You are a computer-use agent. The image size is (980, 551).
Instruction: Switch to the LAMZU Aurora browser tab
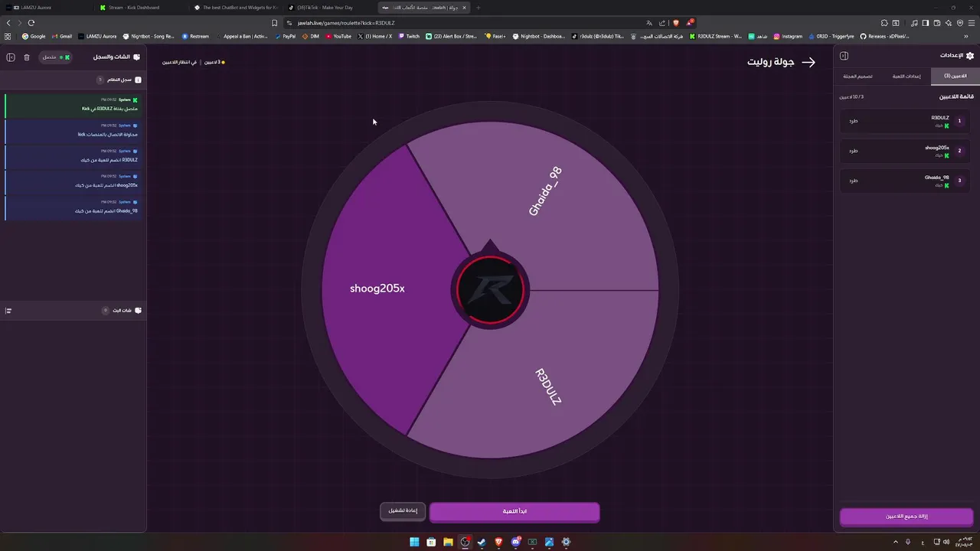(47, 8)
